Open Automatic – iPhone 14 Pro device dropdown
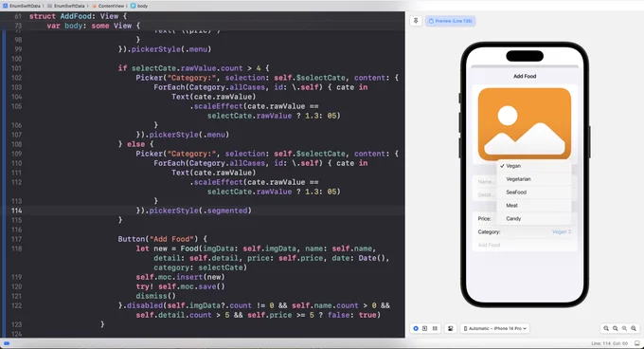 point(495,328)
